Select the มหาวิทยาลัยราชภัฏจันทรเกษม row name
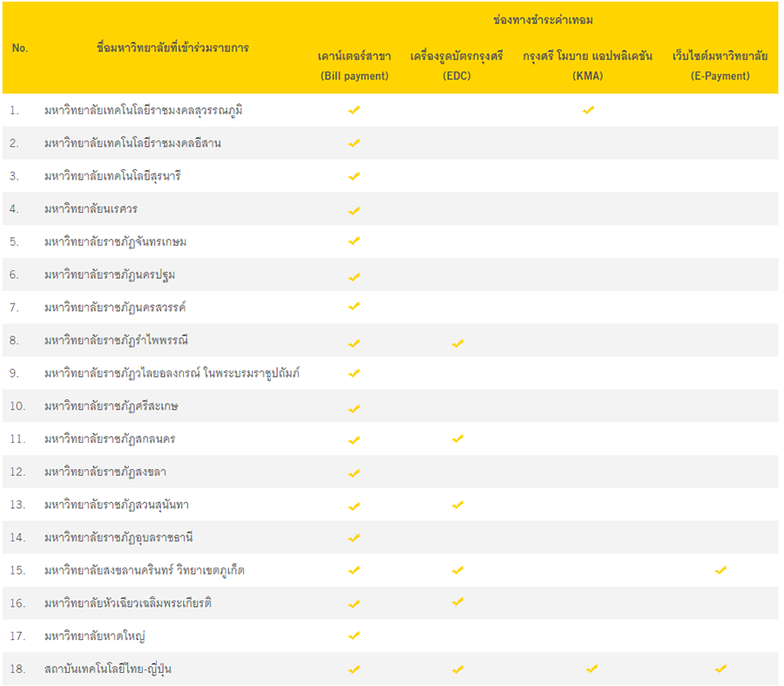 click(115, 241)
